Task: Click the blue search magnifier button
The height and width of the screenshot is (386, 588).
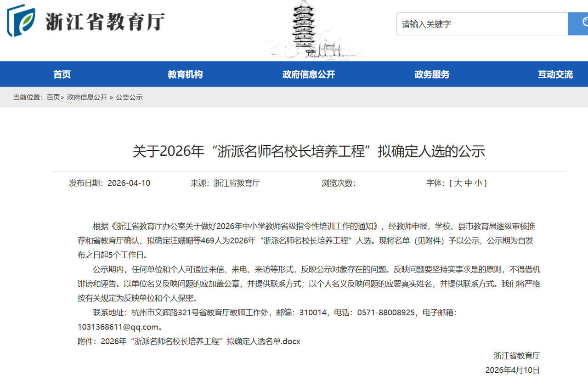Action: coord(579,24)
